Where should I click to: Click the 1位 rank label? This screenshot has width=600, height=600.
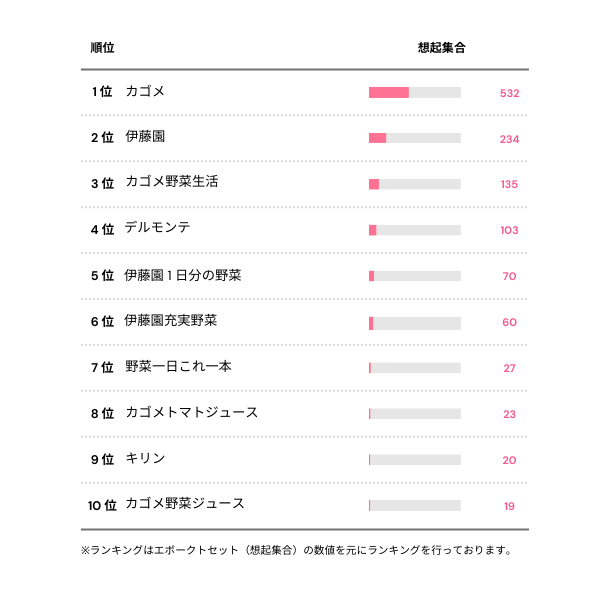point(101,92)
